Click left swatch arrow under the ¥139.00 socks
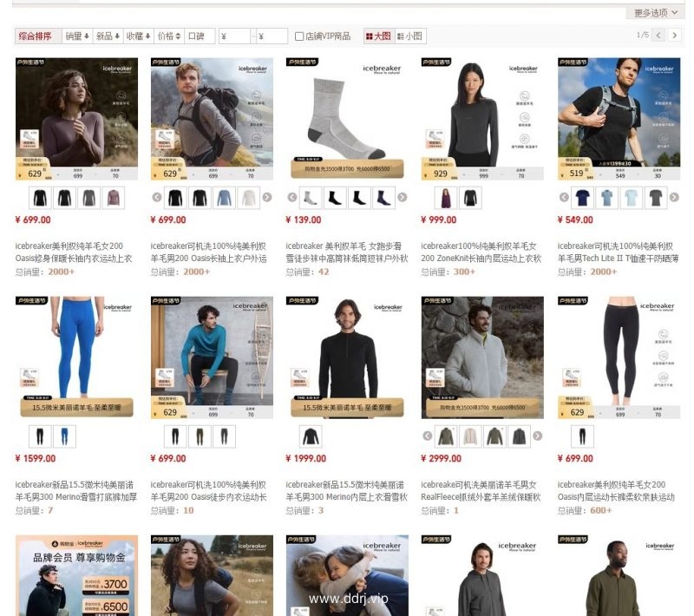Image resolution: width=694 pixels, height=616 pixels. (292, 197)
